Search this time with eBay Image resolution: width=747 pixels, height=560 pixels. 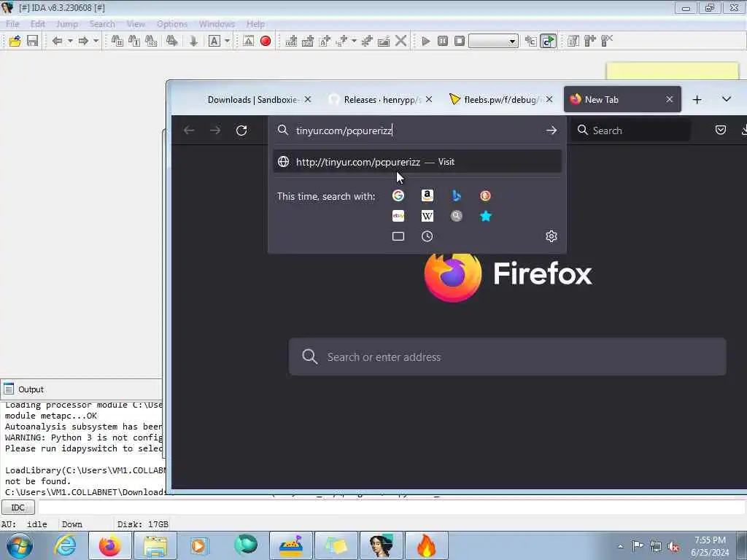398,216
